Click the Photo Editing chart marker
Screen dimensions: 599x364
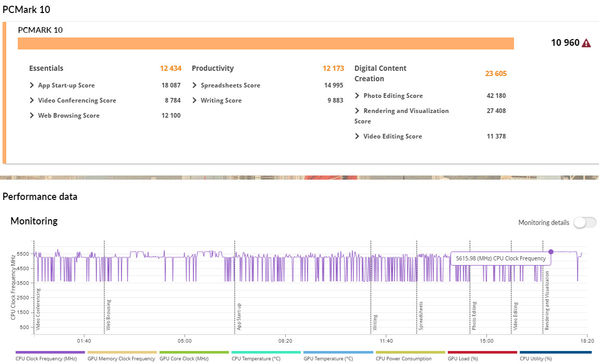[474, 316]
